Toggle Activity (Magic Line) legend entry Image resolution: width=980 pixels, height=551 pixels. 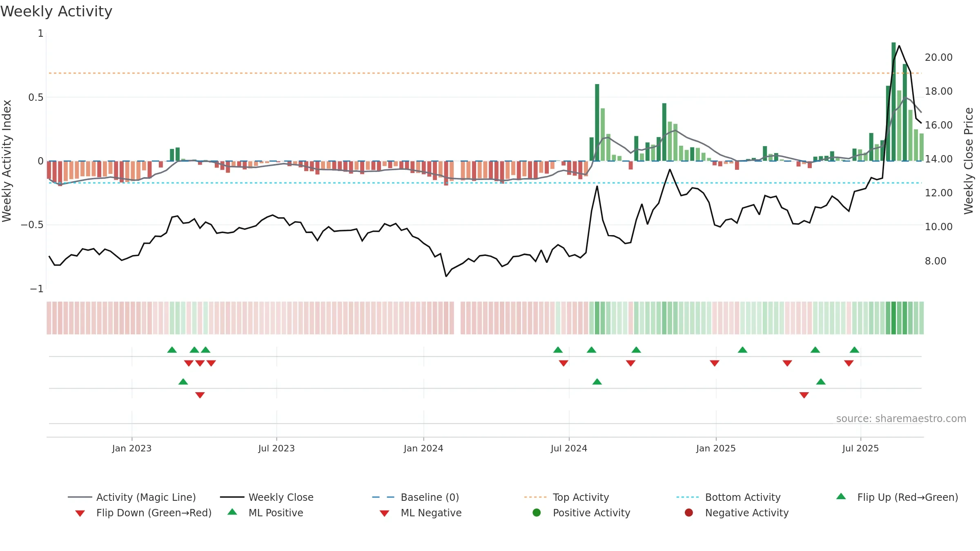(131, 497)
